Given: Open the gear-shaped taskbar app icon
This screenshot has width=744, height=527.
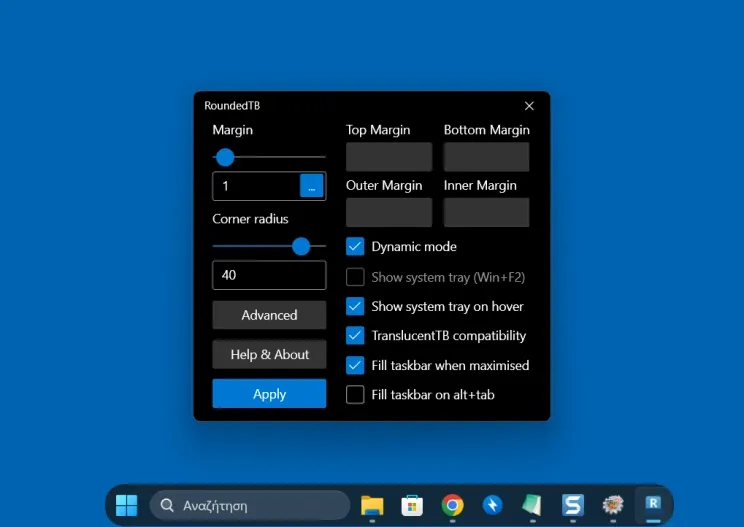Looking at the screenshot, I should point(613,505).
